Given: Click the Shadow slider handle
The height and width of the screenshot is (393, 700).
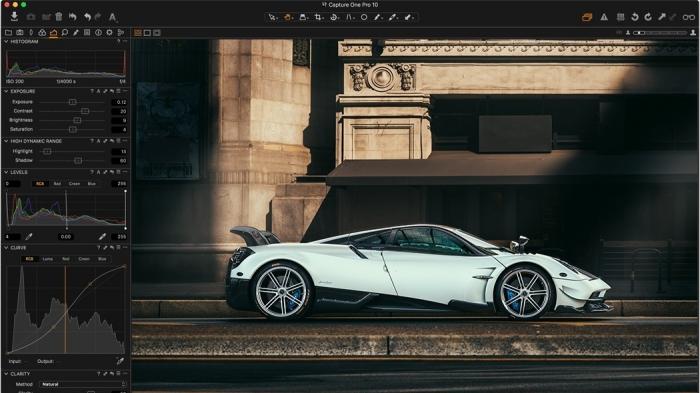Looking at the screenshot, I should (x=78, y=160).
